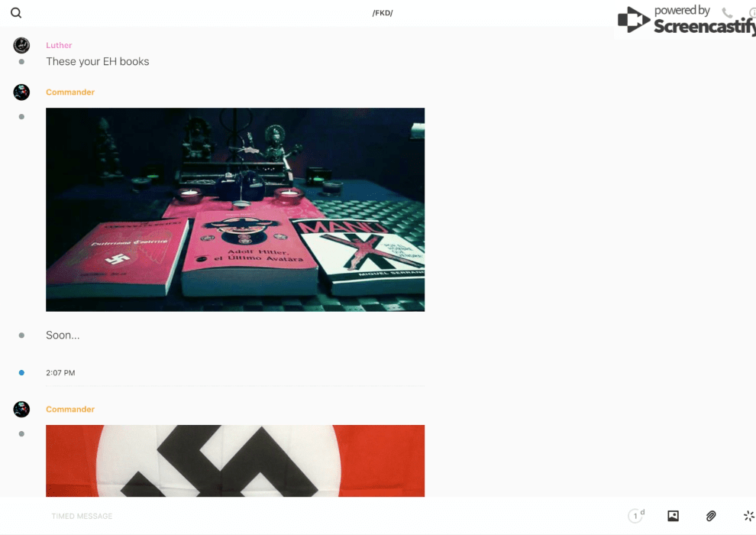Open the timed message duration timer icon
Viewport: 756px width, 535px height.
click(635, 516)
